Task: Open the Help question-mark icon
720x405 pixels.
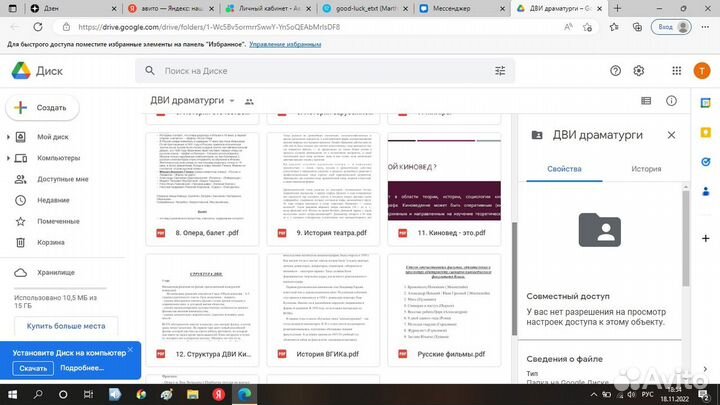Action: tap(617, 71)
